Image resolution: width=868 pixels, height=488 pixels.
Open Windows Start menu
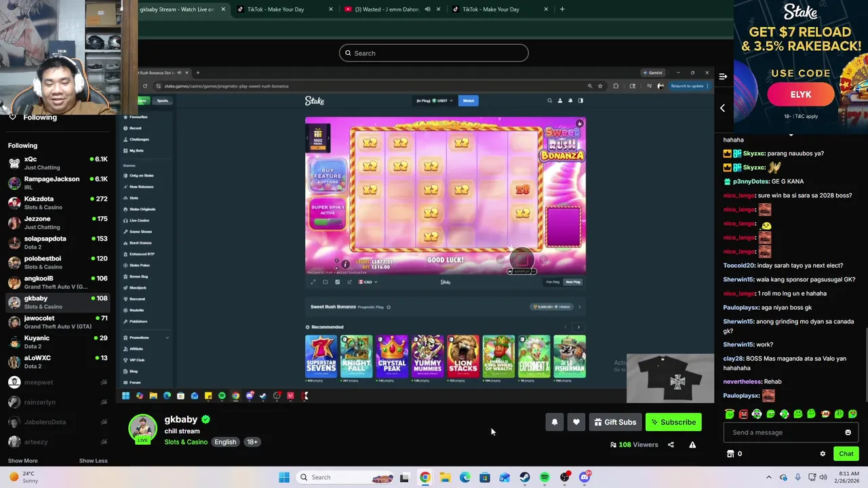coord(284,477)
